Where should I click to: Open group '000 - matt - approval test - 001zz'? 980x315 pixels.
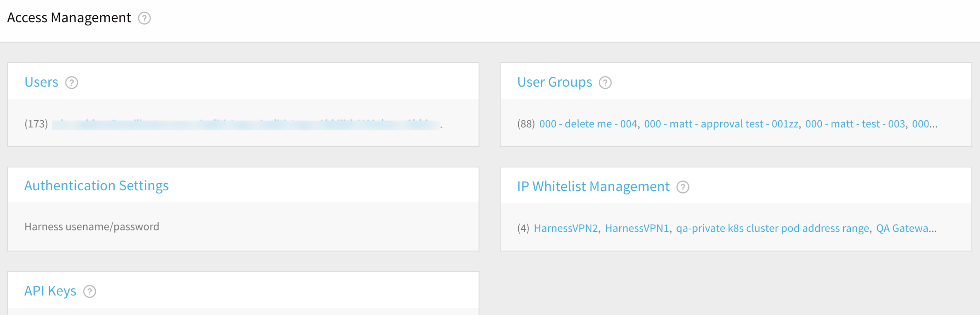click(721, 124)
